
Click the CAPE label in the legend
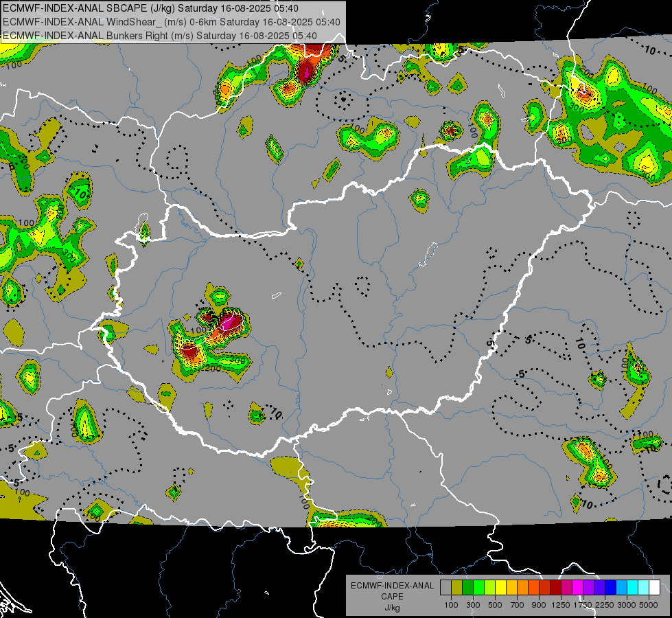(x=392, y=596)
